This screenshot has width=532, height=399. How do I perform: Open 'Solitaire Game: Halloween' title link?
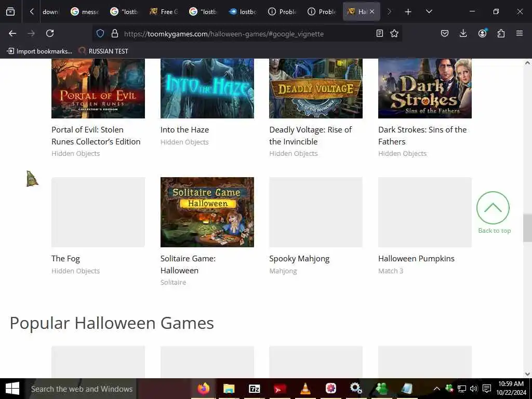click(x=188, y=264)
